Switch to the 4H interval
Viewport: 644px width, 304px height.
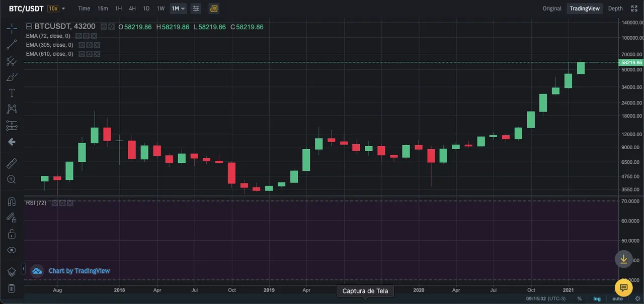[132, 9]
